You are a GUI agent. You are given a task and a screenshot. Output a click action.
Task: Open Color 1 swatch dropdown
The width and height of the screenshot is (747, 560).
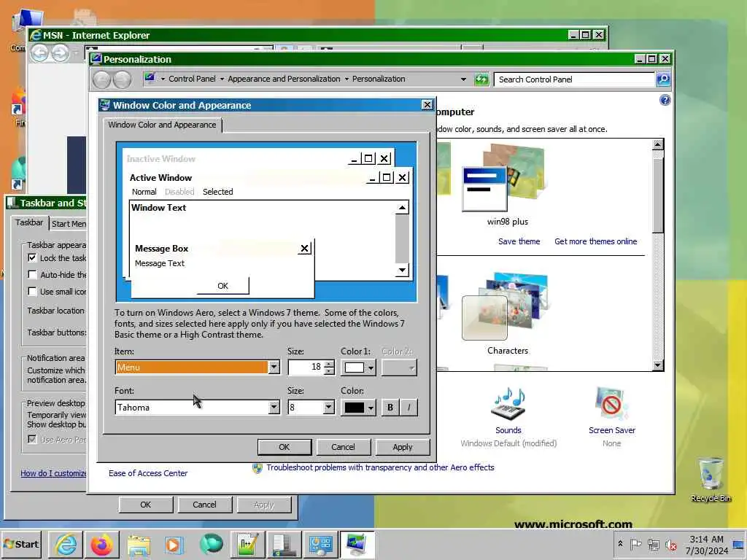(359, 367)
